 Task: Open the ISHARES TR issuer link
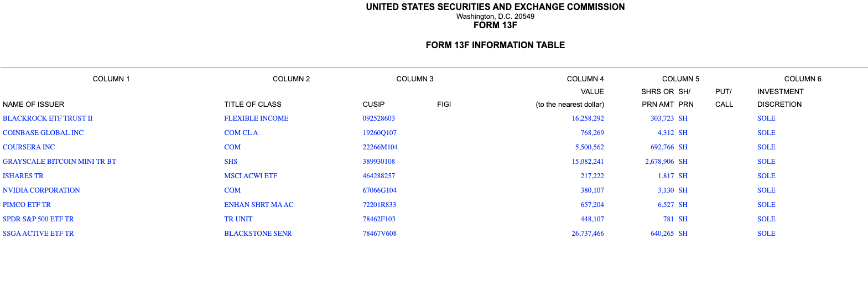click(23, 176)
